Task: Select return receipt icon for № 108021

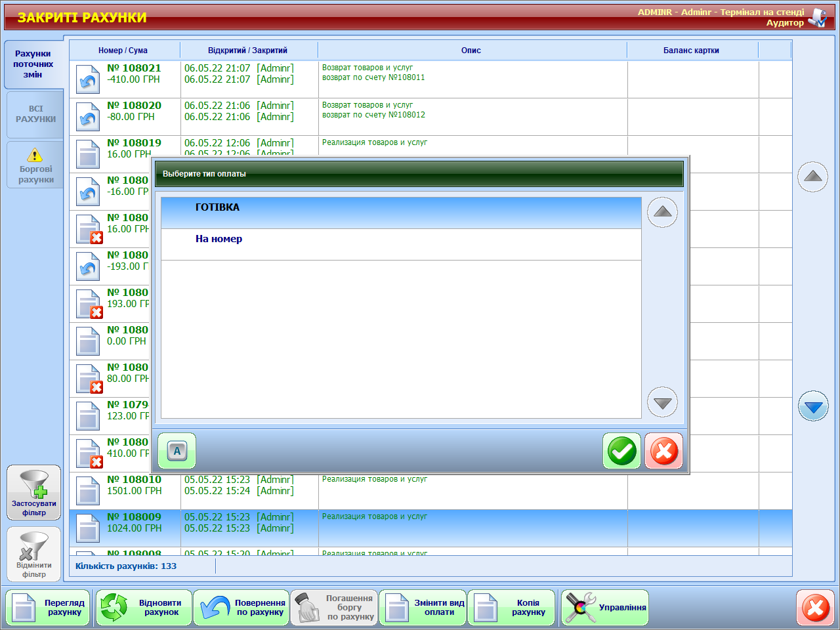Action: pyautogui.click(x=88, y=80)
